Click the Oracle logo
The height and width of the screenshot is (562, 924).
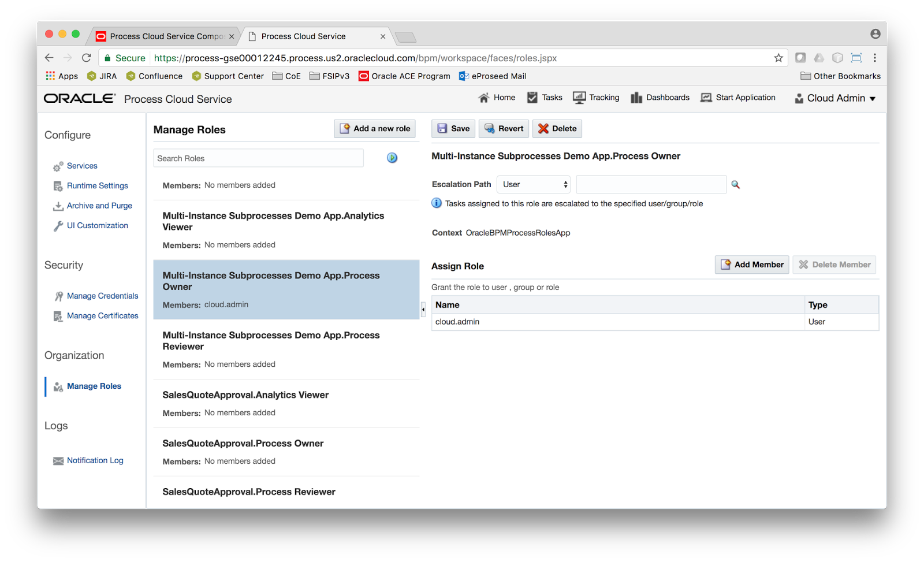click(80, 98)
